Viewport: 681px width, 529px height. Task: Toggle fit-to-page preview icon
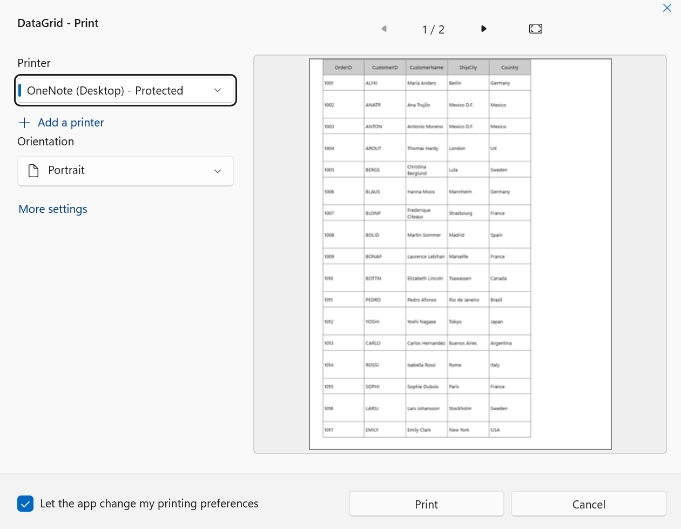pos(535,29)
